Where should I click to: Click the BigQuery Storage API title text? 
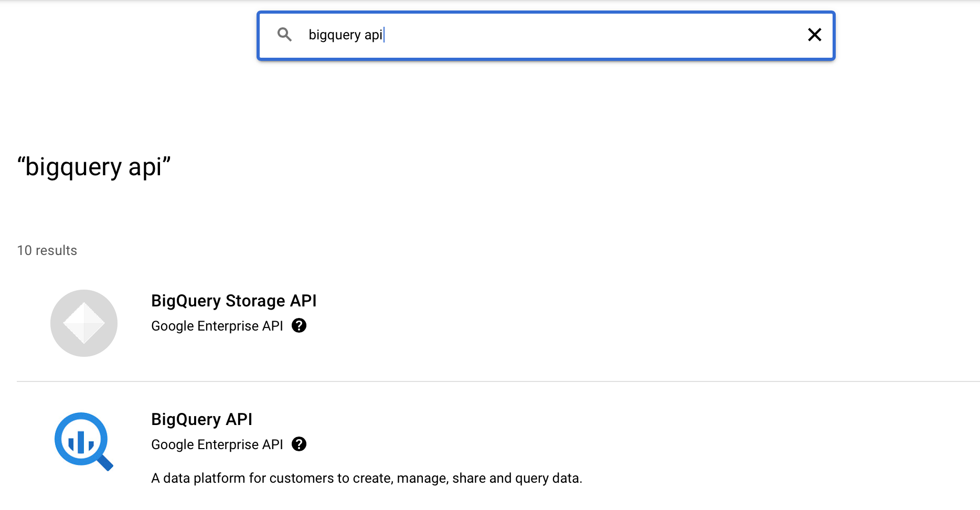[x=234, y=301]
